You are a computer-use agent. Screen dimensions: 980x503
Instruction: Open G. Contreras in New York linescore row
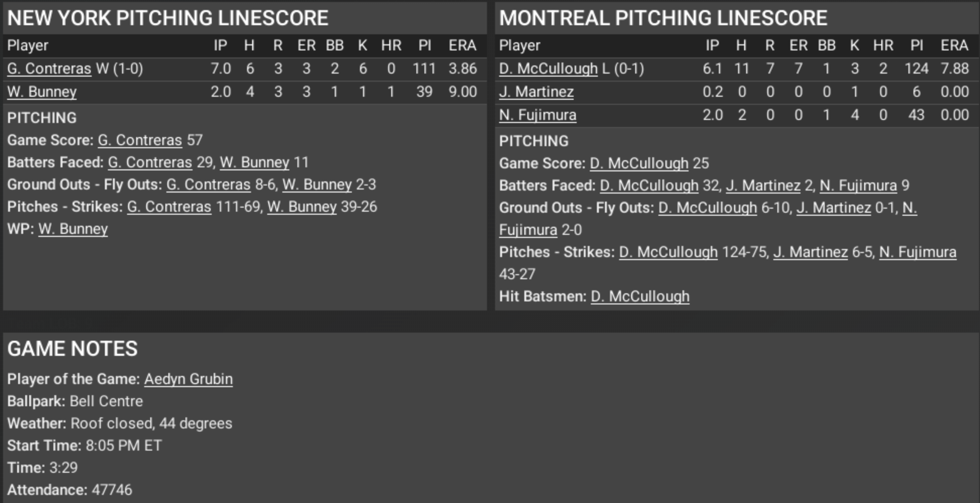tap(49, 69)
